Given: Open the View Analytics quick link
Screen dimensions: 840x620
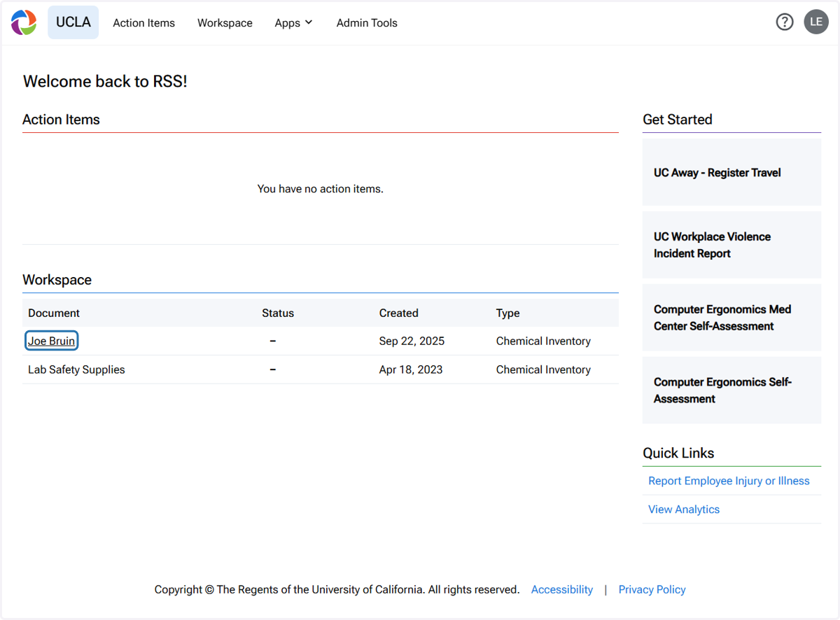Looking at the screenshot, I should point(684,509).
